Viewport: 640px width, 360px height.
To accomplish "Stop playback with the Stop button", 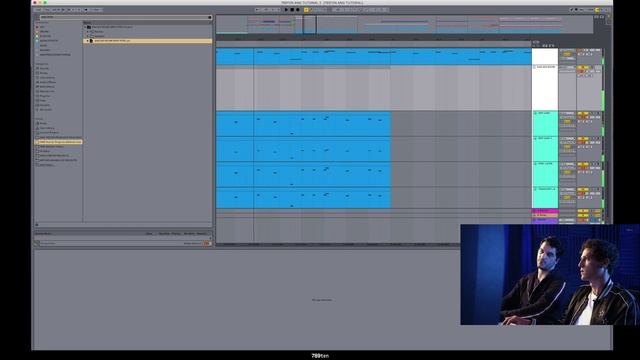I will [x=292, y=10].
